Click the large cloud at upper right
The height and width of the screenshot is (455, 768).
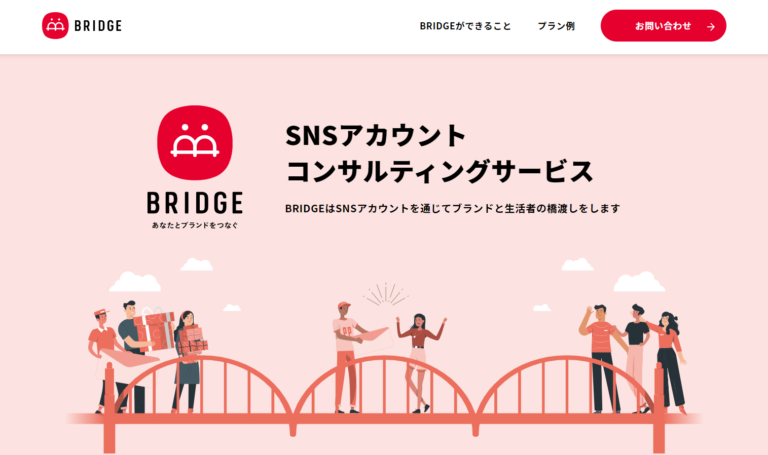639,282
